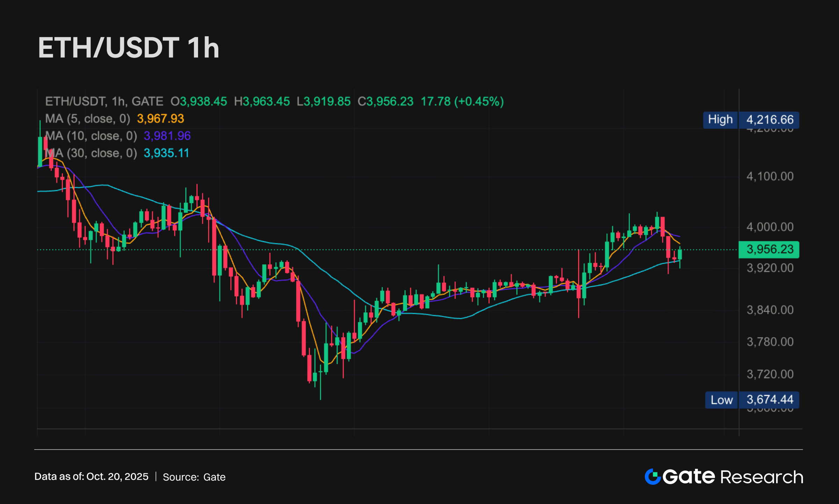Click the High price label 4,216.66
Viewport: 839px width, 504px height.
point(769,120)
